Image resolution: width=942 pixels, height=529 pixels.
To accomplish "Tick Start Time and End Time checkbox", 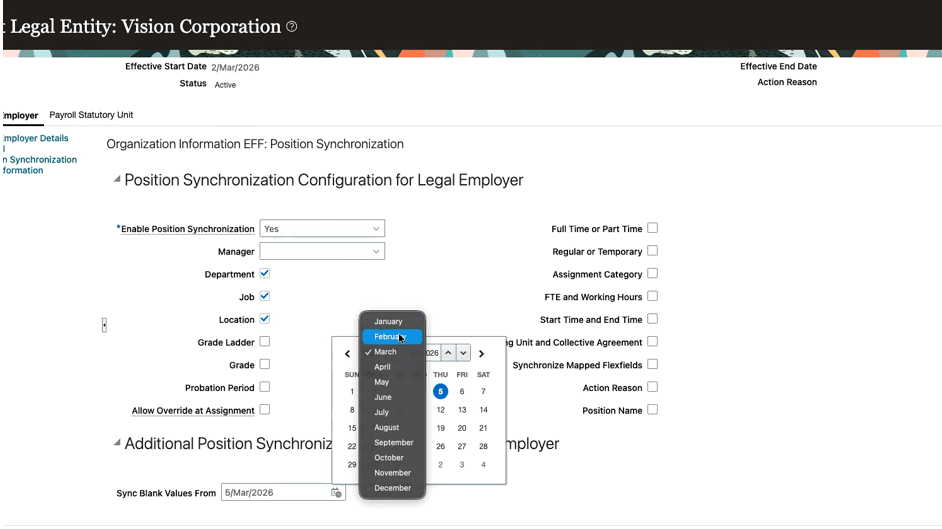I will (652, 319).
